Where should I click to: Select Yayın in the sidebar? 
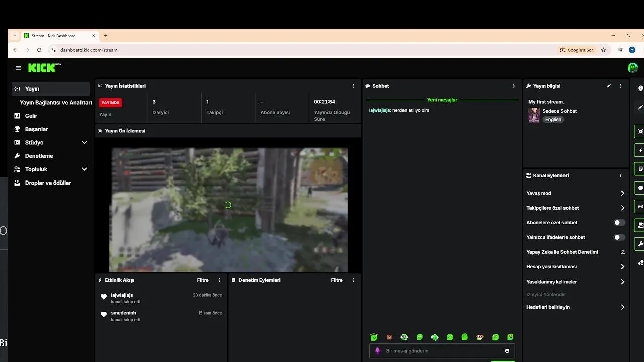click(x=51, y=89)
